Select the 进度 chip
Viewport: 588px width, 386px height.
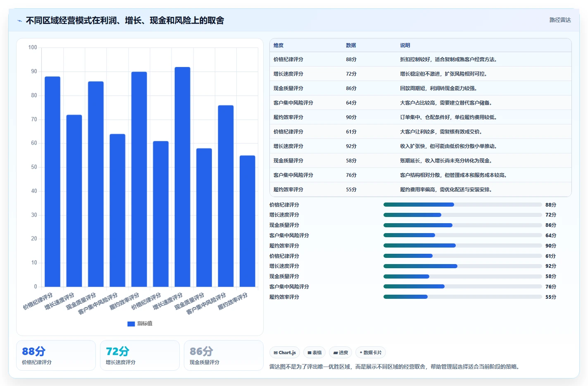pyautogui.click(x=340, y=353)
